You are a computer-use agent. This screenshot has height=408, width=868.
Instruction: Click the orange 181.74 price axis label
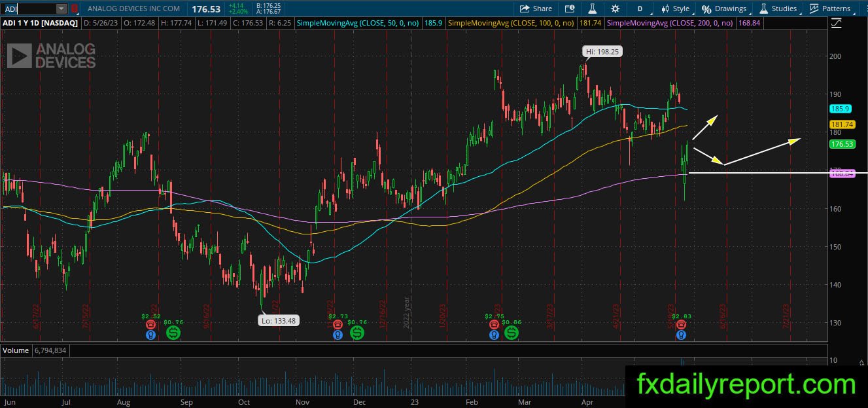(x=842, y=124)
